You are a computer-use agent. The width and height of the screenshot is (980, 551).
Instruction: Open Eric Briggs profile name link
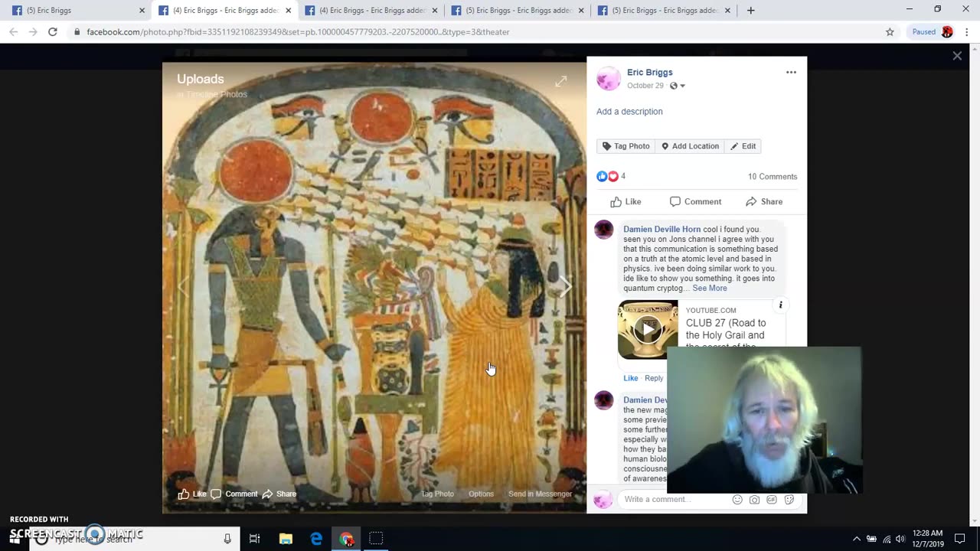point(650,73)
